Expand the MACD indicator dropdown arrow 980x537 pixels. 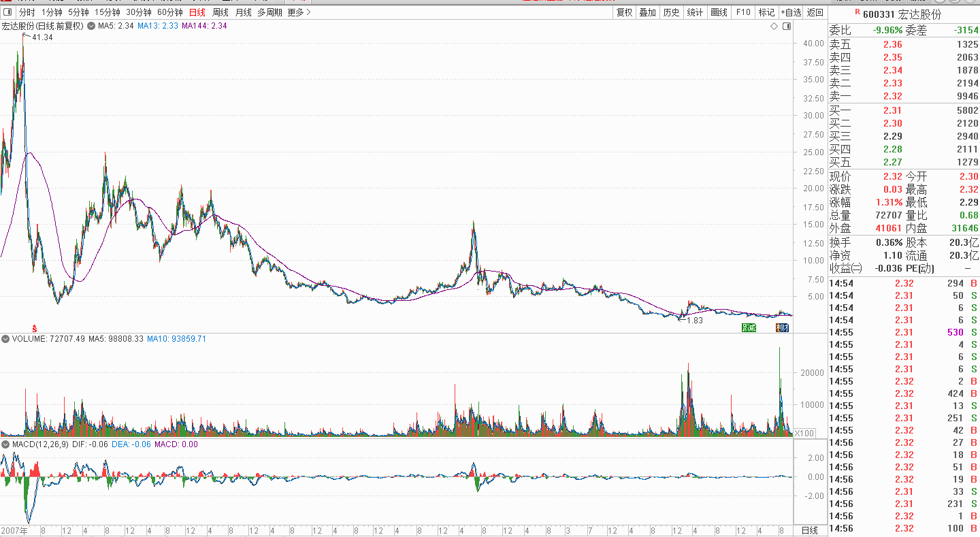tap(5, 444)
